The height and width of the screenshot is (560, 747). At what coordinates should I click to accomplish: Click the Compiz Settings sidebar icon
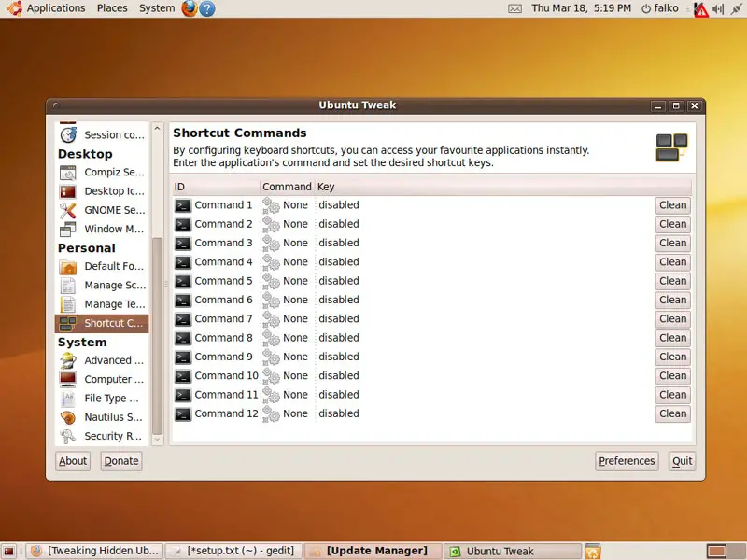pos(67,173)
